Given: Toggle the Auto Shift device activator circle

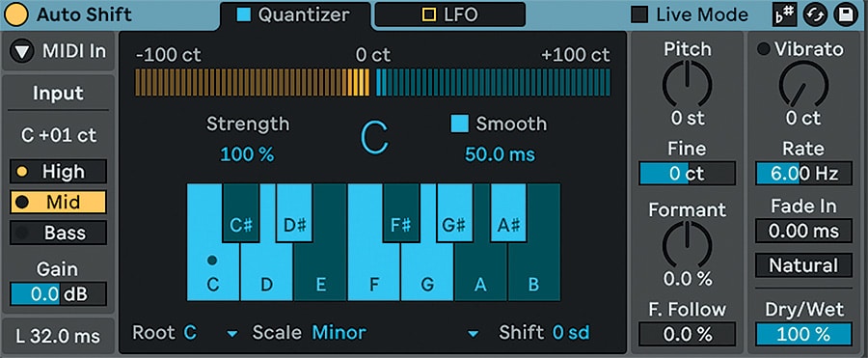Looking at the screenshot, I should [16, 14].
